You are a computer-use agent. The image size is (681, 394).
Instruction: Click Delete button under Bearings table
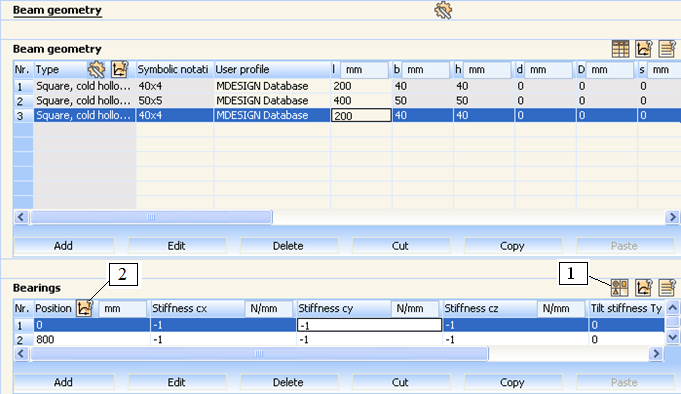[288, 382]
